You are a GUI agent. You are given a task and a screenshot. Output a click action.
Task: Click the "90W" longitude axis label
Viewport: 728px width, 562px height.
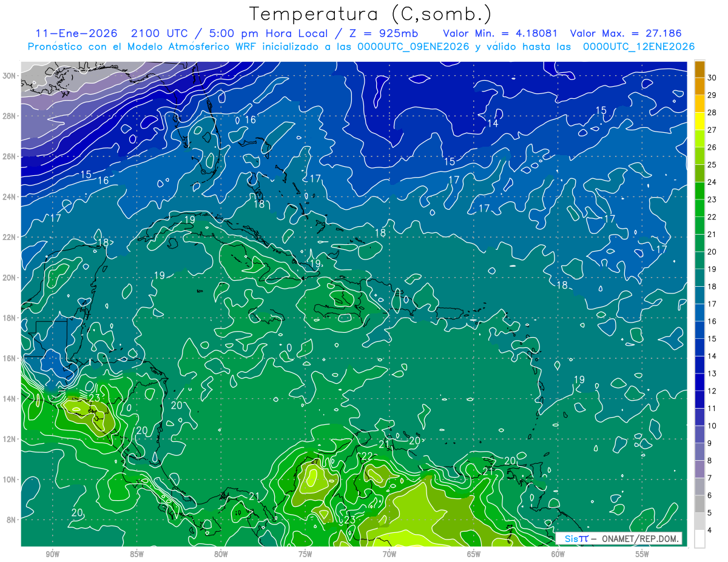pyautogui.click(x=52, y=554)
